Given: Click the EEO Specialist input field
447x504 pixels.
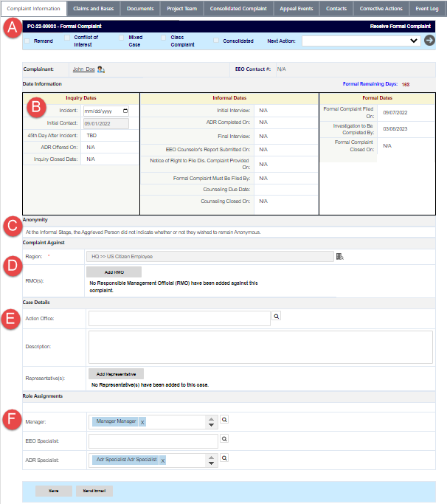Looking at the screenshot, I should (x=153, y=441).
